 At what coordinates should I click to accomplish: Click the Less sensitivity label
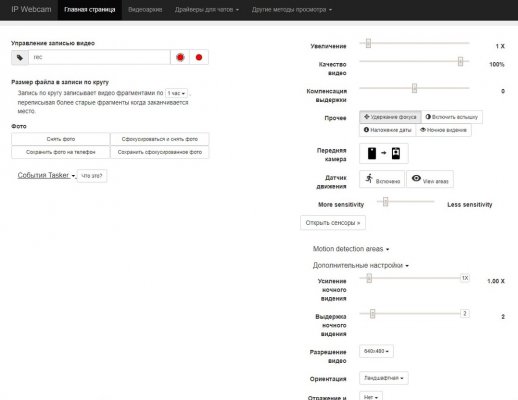(x=469, y=204)
